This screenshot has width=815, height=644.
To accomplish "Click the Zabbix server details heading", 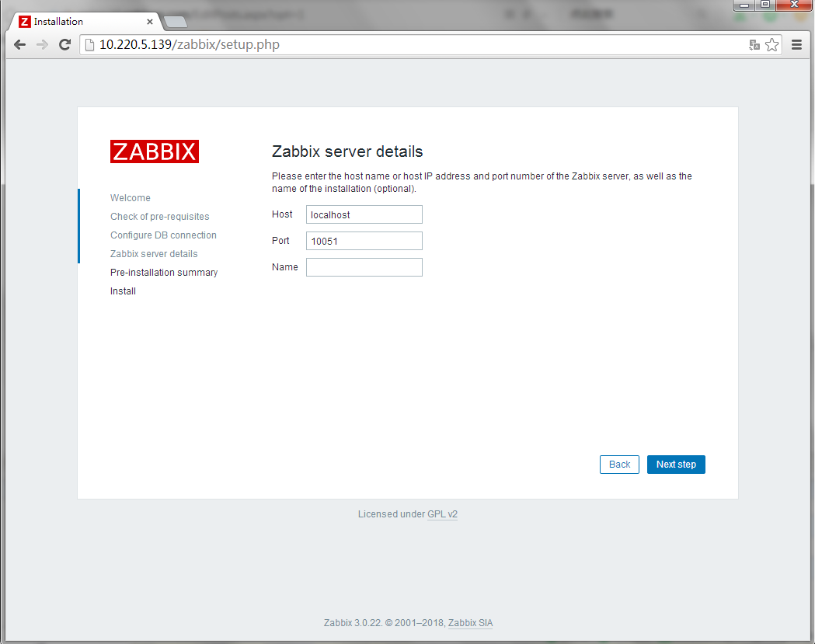I will tap(347, 151).
